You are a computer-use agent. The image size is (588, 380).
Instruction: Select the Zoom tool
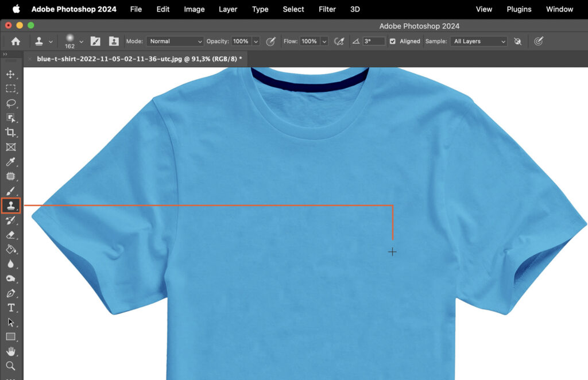point(11,366)
